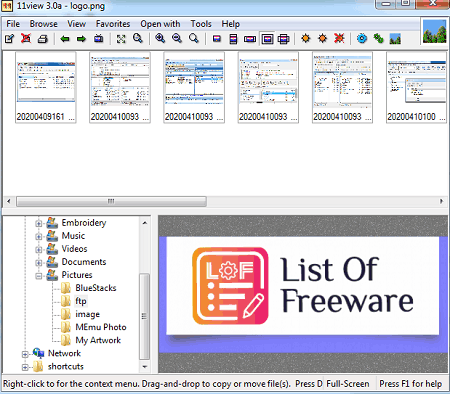Screen dimensions: 450x394
Task: Click the second orange sun brightness icon
Action: point(322,39)
